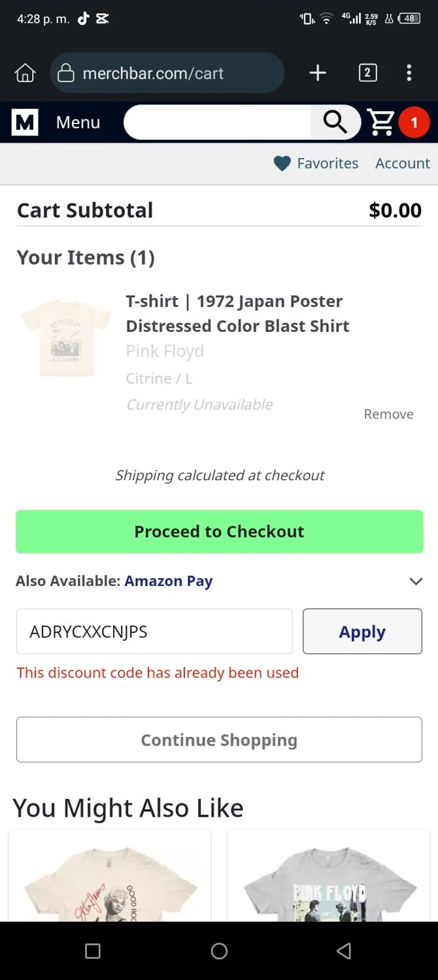Remove the Pink Floyd T-shirt from cart
Viewport: 438px width, 980px height.
tap(388, 414)
